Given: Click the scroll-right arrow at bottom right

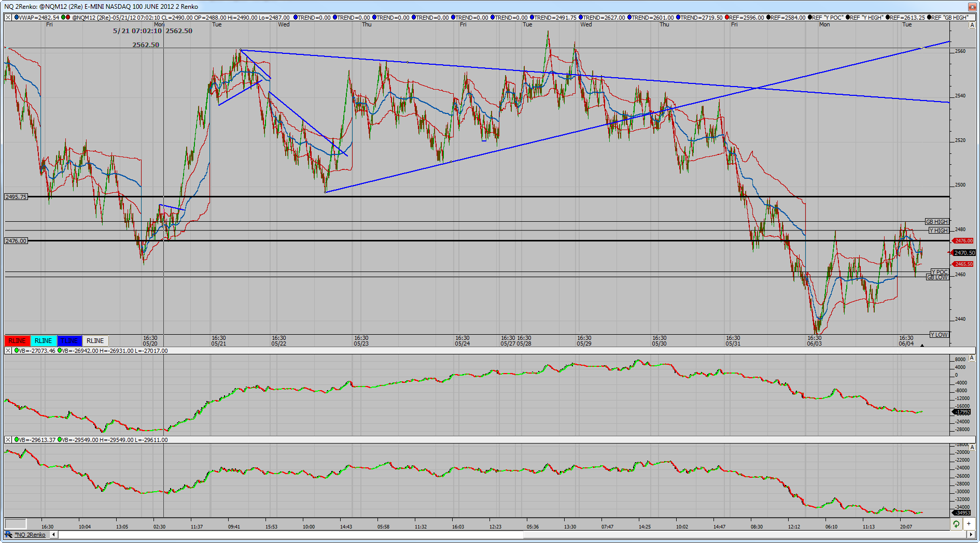Looking at the screenshot, I should pyautogui.click(x=972, y=534).
